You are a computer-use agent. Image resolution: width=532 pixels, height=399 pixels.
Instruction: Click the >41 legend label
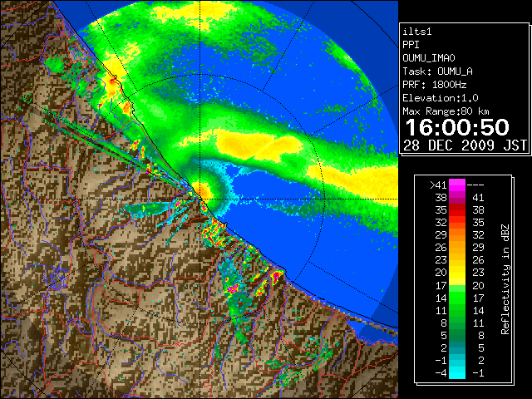(438, 185)
